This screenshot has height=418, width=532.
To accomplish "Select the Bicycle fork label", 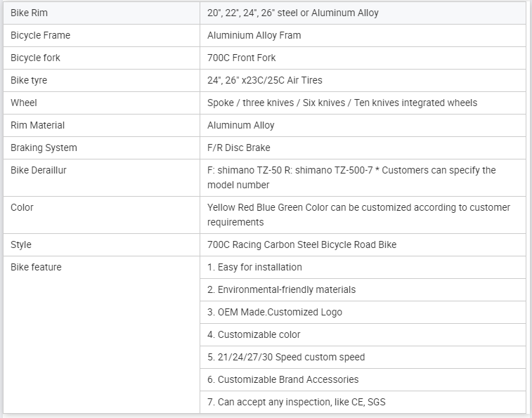I will (x=35, y=58).
